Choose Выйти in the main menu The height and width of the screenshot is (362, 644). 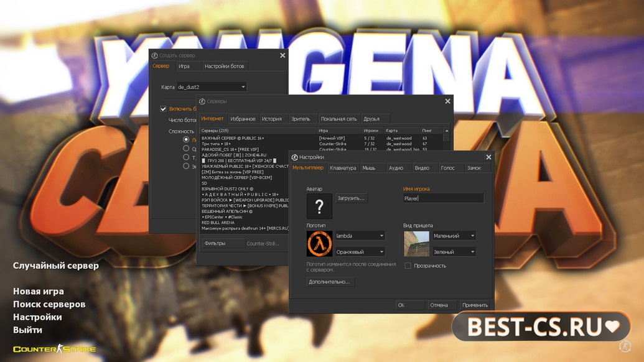pyautogui.click(x=27, y=330)
